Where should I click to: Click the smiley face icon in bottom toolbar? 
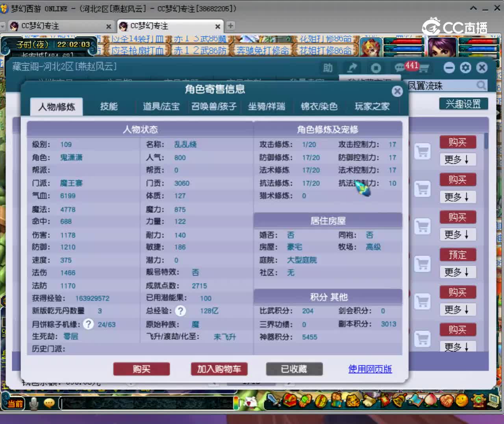click(x=461, y=400)
